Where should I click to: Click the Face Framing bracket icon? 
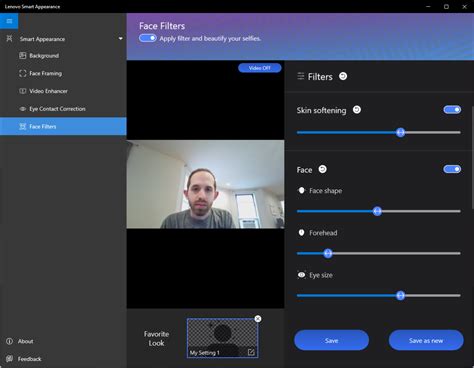[23, 73]
